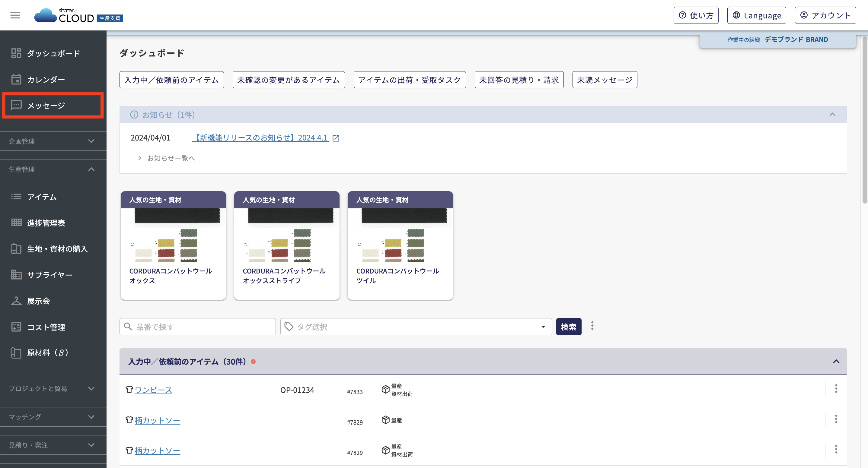Go to 進捗管理表 in the sidebar

pos(53,223)
